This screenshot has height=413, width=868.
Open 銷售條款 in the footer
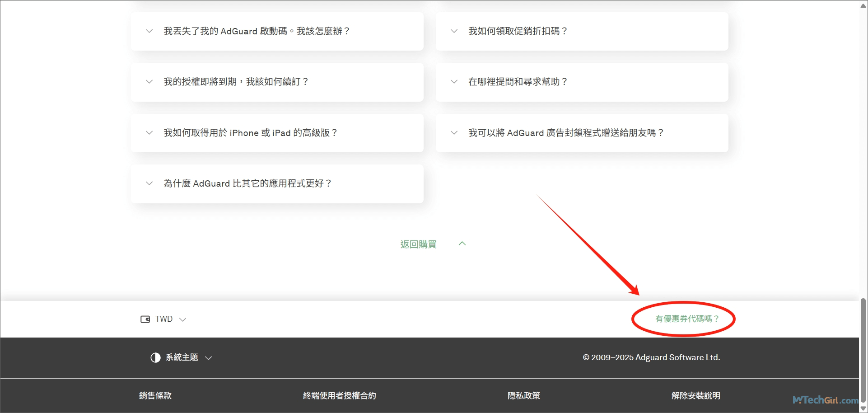click(155, 396)
